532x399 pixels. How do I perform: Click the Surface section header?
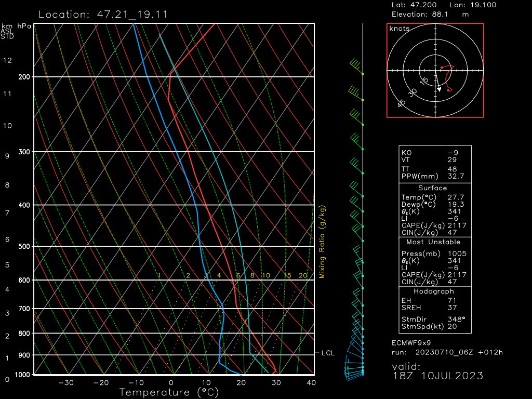click(x=432, y=188)
